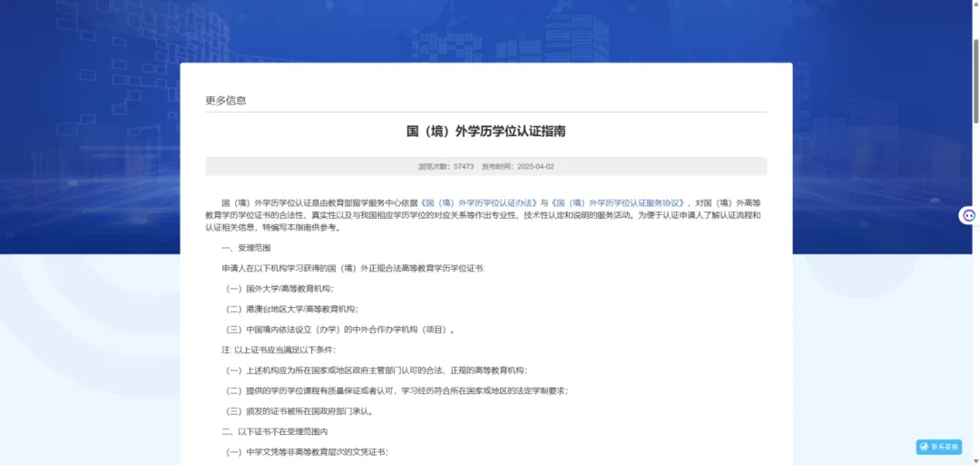The height and width of the screenshot is (465, 980).
Task: Click the 颁发的证书被所在国政府部门承认 line
Action: [x=299, y=411]
